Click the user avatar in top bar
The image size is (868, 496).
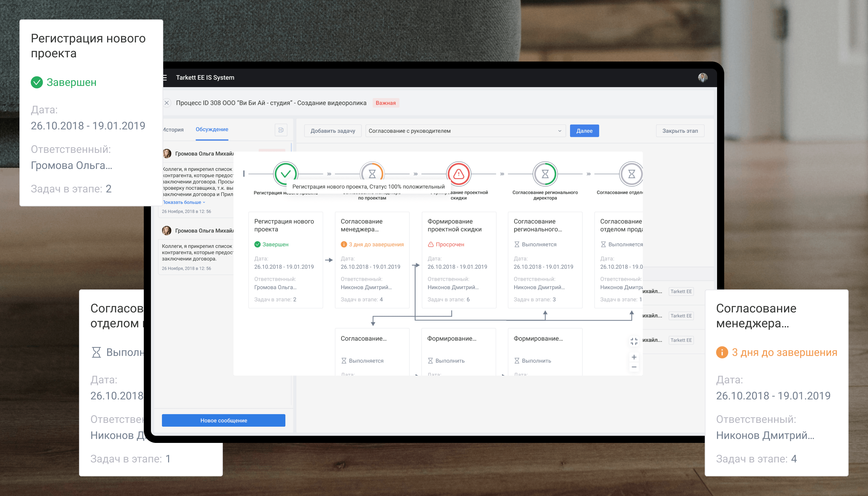click(702, 78)
